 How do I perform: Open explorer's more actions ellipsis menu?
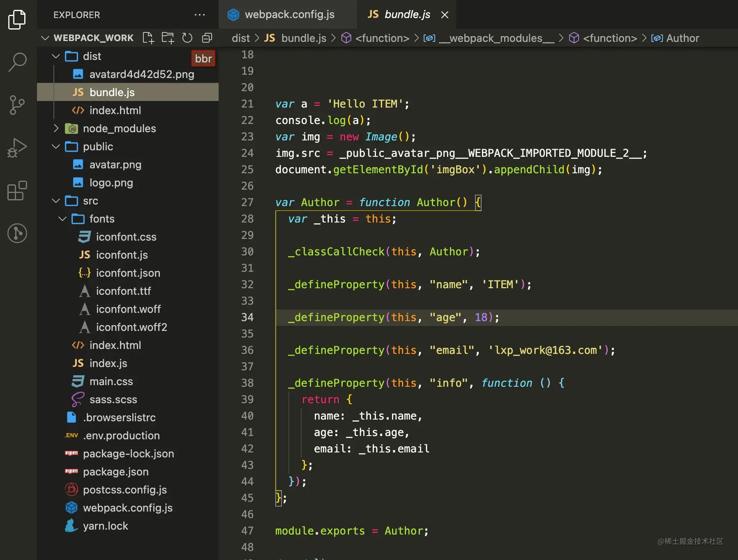pyautogui.click(x=200, y=15)
